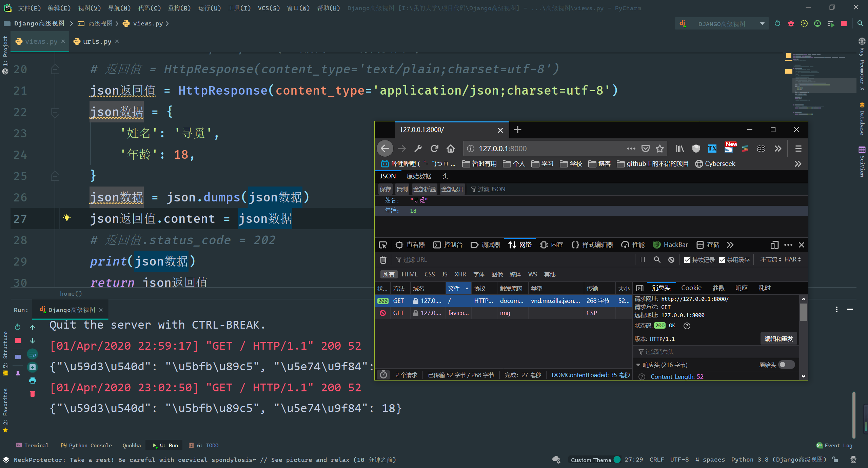Open the 原始数据 tab in JSON viewer
This screenshot has width=868, height=468.
(x=419, y=176)
